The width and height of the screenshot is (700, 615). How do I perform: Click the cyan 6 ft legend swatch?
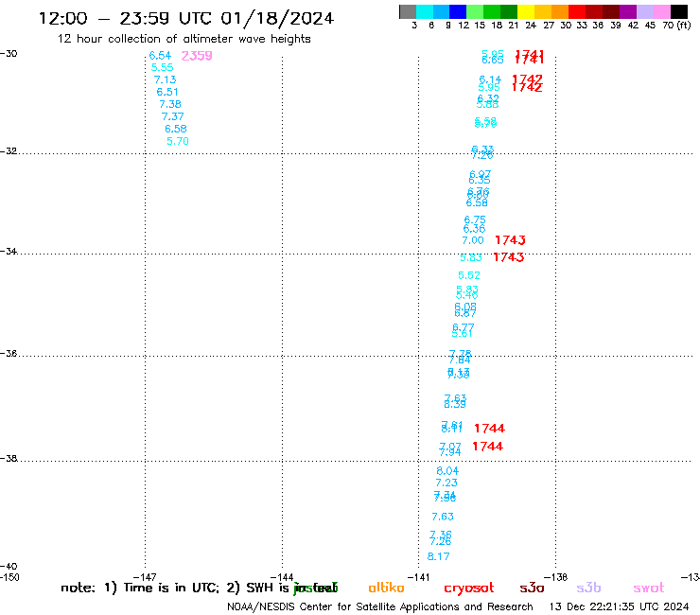click(425, 11)
